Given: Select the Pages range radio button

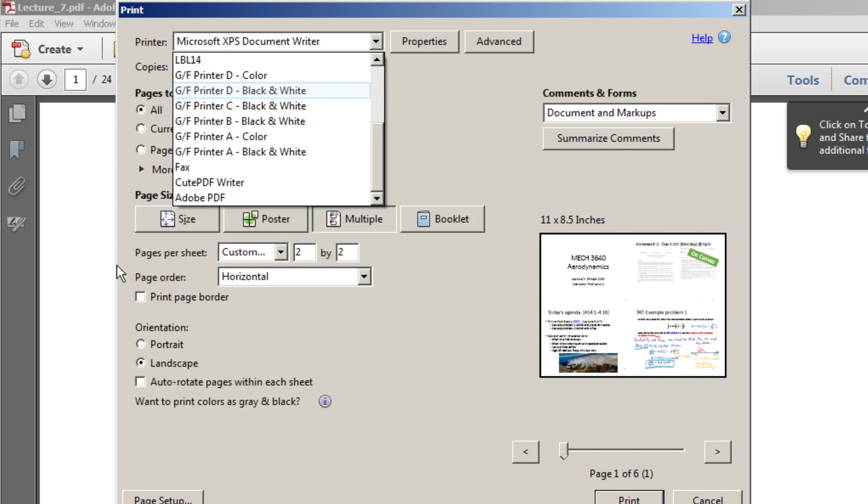Looking at the screenshot, I should (x=141, y=149).
